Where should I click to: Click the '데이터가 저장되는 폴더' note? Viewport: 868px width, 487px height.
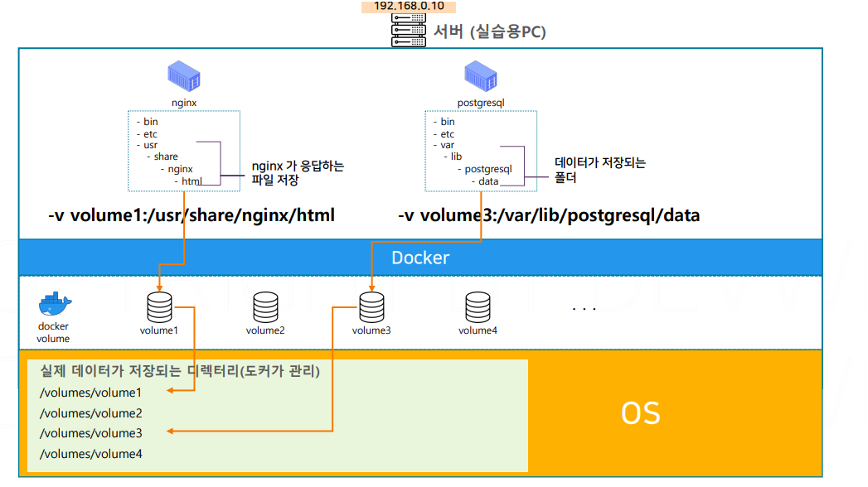[x=600, y=171]
